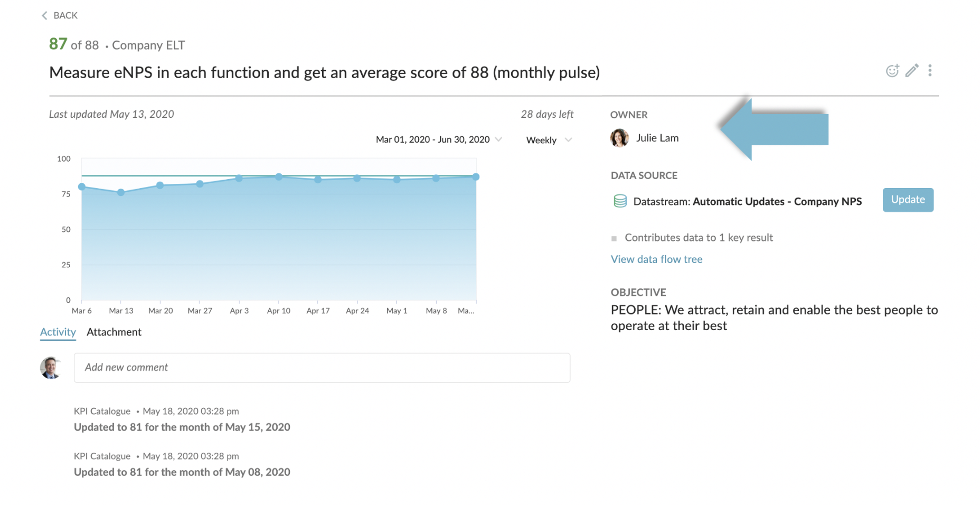
Task: Click the Datastream database icon
Action: (x=620, y=201)
